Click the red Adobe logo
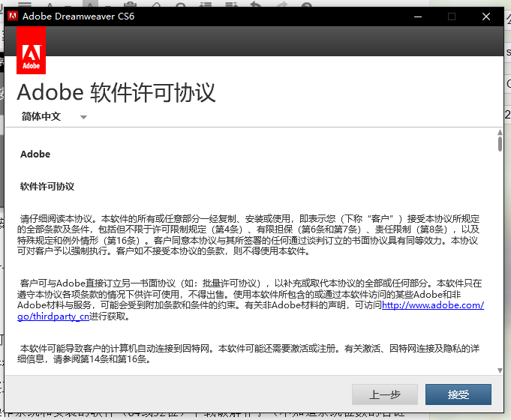This screenshot has width=511, height=420. point(31,50)
